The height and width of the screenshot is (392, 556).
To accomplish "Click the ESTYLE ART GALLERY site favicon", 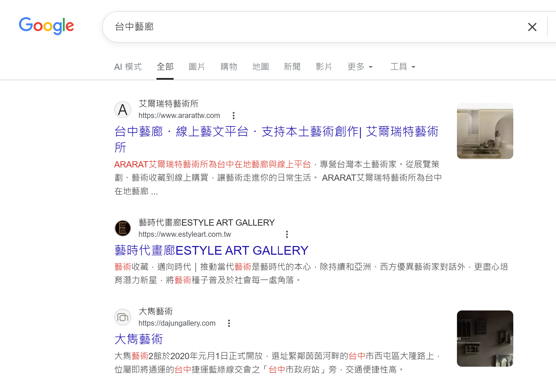I will pos(123,228).
